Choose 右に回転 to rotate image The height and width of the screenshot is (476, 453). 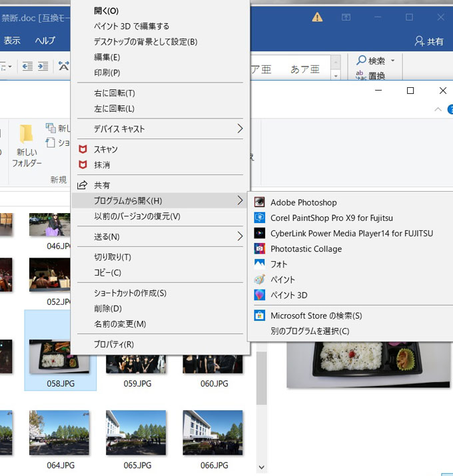point(114,93)
